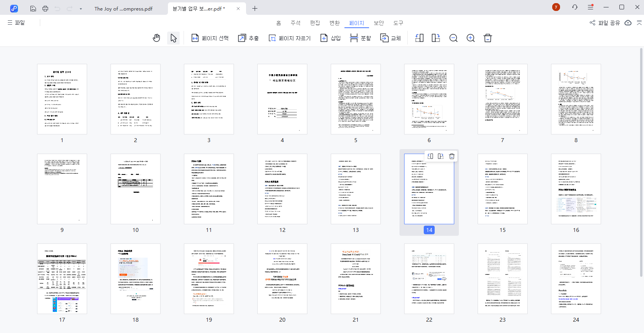Print the document with printer icon

[x=45, y=9]
